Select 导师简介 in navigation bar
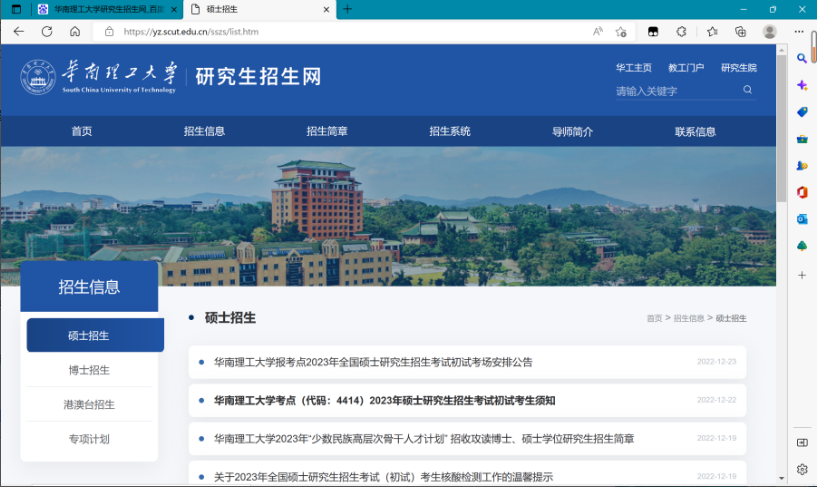Image resolution: width=817 pixels, height=487 pixels. [572, 131]
